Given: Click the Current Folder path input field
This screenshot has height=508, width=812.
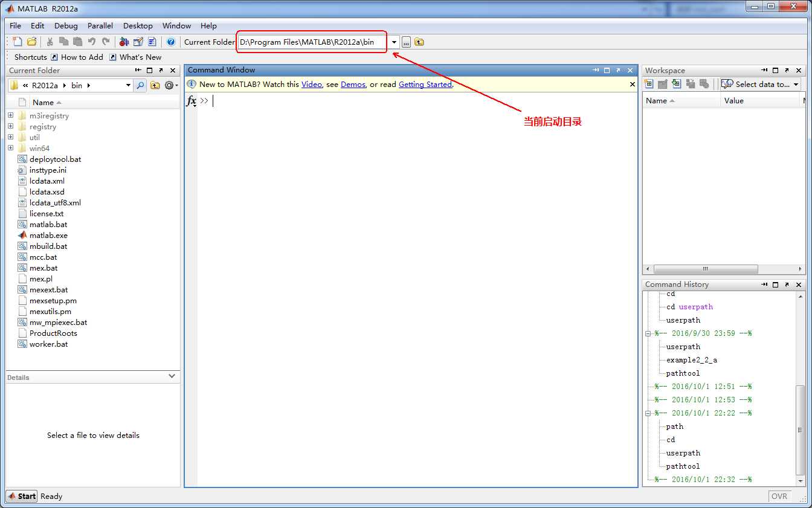Looking at the screenshot, I should tap(314, 42).
